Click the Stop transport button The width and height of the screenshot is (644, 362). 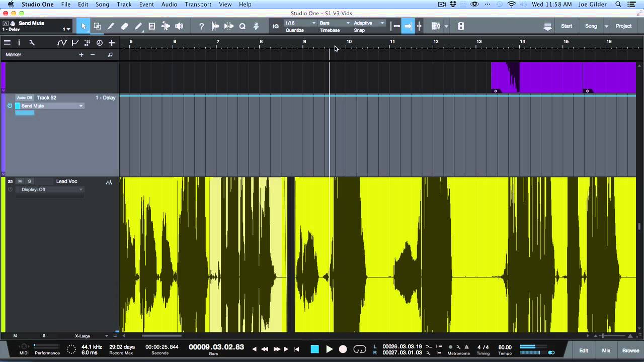314,349
